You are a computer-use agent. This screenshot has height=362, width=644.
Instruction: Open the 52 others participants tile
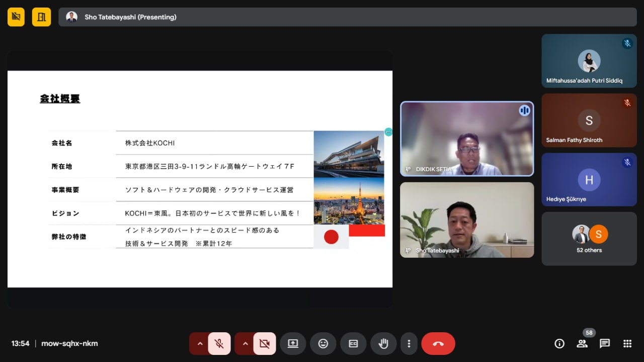pos(589,239)
